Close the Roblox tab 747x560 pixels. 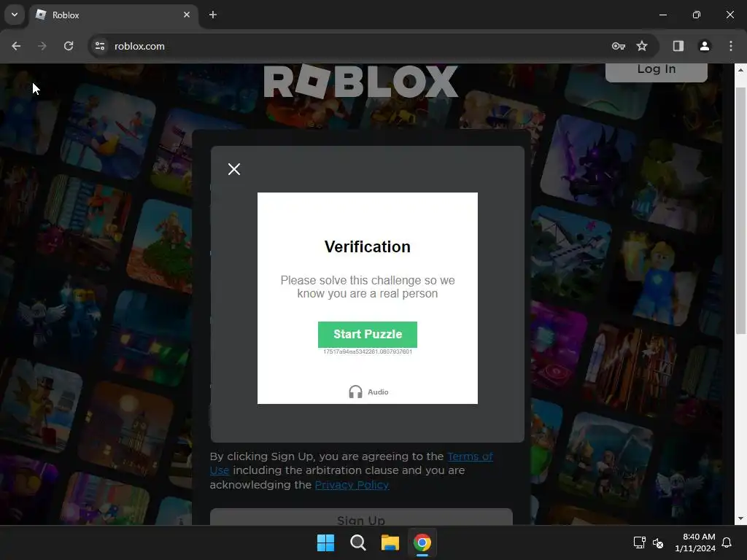(187, 15)
